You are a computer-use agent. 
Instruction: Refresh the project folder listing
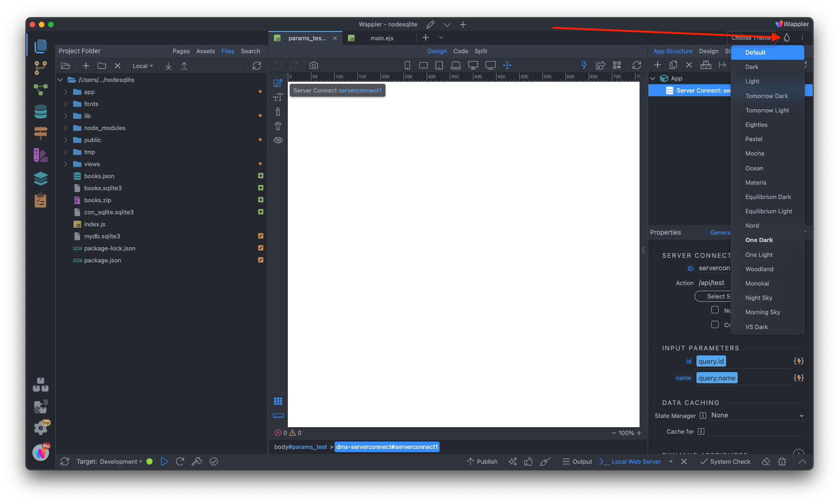click(257, 66)
